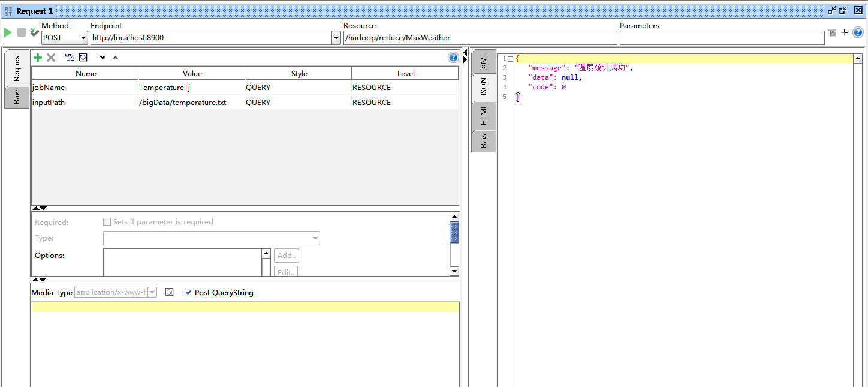The image size is (868, 387).
Task: Run the request with the green play icon
Action: click(7, 32)
